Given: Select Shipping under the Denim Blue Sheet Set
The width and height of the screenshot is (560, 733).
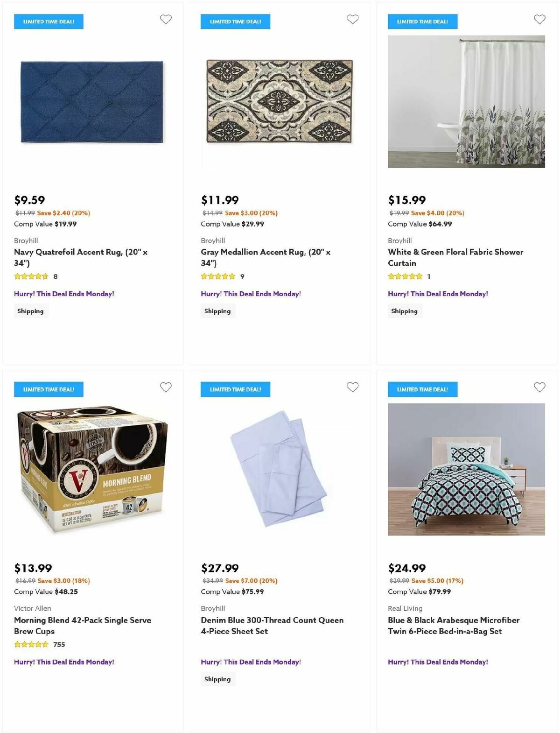Looking at the screenshot, I should pyautogui.click(x=218, y=679).
